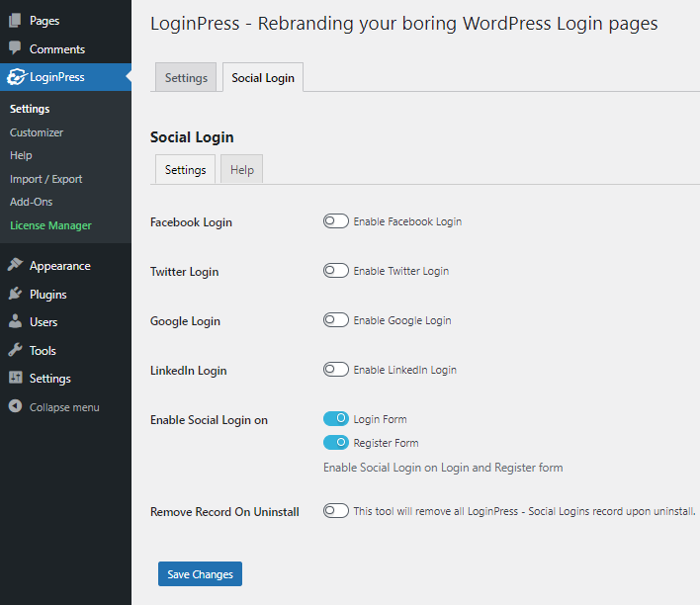Click the 'Twitter Login' row label

tap(184, 272)
